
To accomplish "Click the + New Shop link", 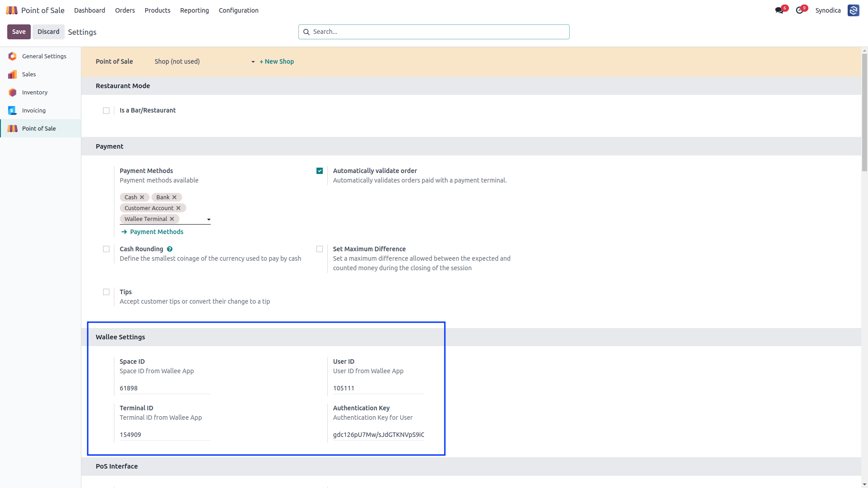I will coord(277,61).
